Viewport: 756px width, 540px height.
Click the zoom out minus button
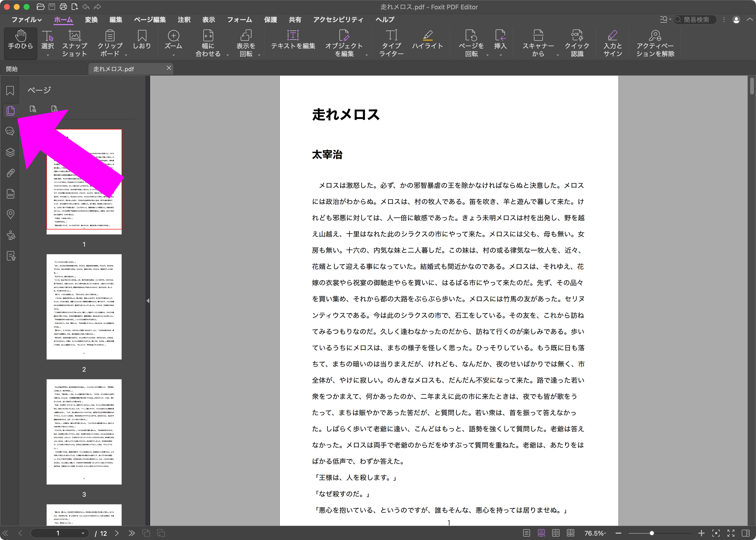(x=618, y=533)
